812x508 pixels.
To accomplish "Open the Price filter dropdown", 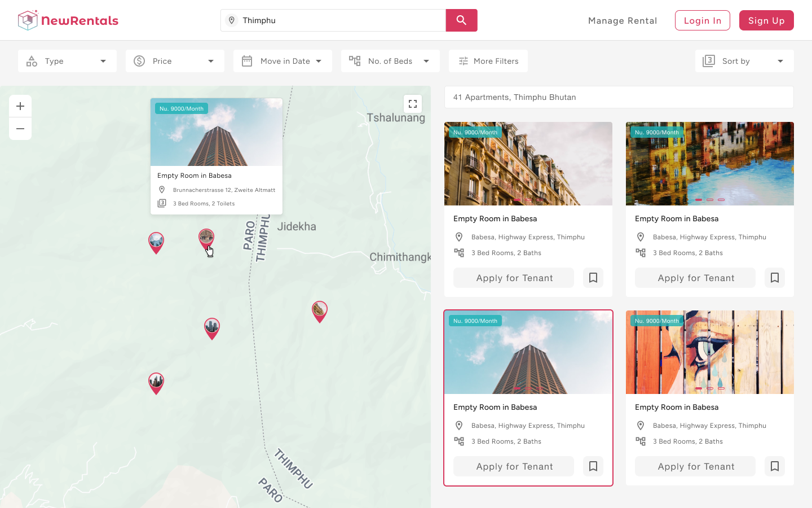I will click(175, 60).
